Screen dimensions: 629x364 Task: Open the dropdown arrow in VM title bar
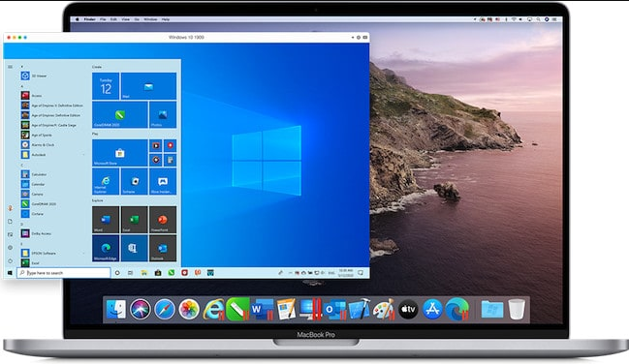click(353, 38)
